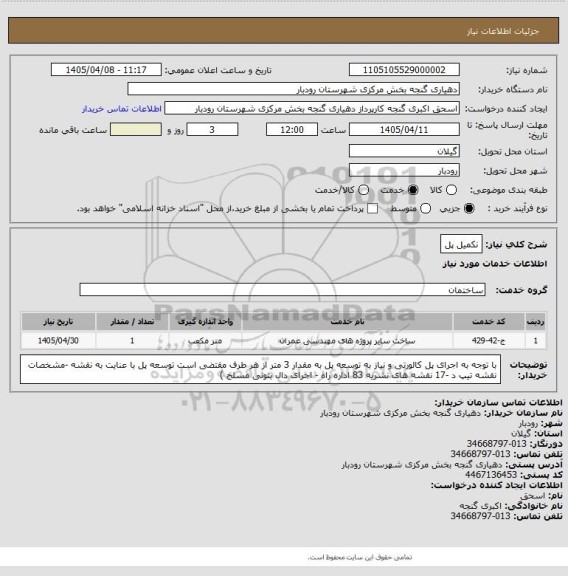Viewport: 568px width, 576px height.
Task: Select the کالا radio button
Action: tap(451, 190)
